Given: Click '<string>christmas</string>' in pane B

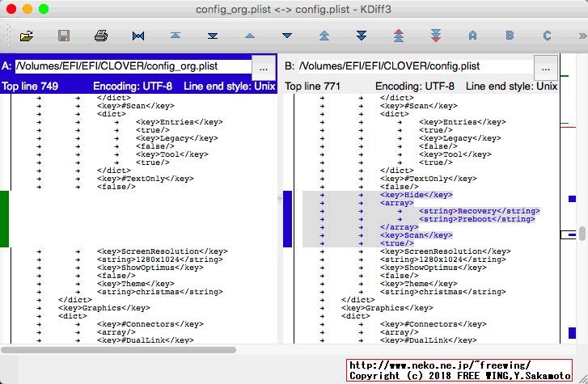Looking at the screenshot, I should point(443,292).
